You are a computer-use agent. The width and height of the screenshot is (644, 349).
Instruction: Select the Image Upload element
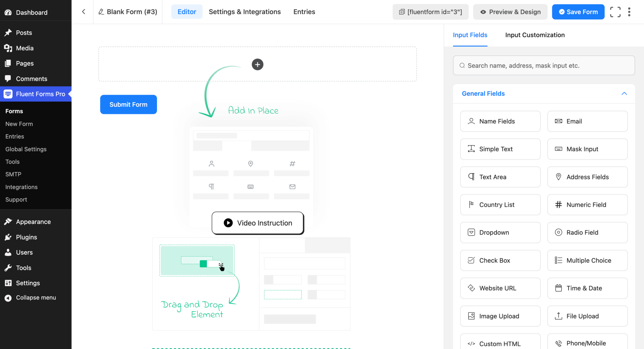click(500, 316)
